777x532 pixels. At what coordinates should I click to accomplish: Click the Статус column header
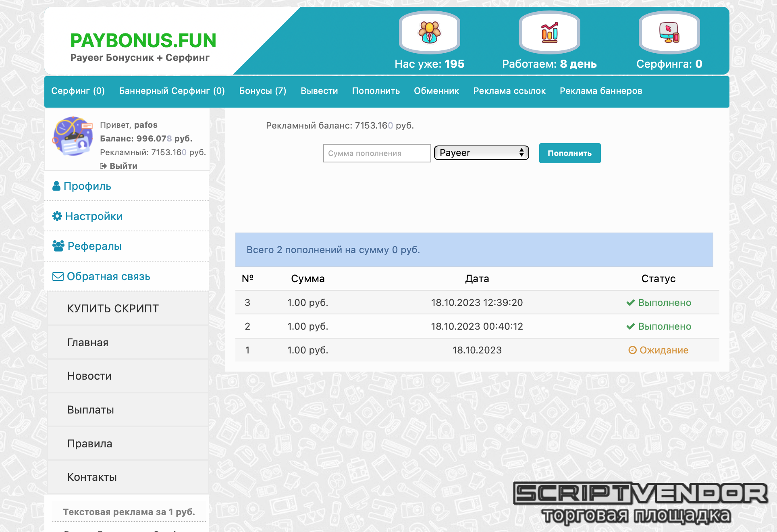[x=659, y=278]
